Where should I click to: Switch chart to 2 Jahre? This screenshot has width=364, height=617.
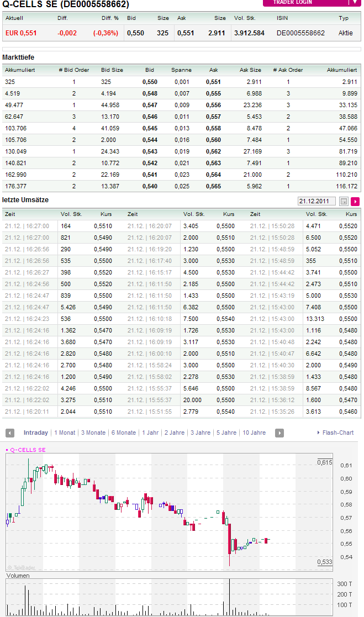click(x=175, y=433)
